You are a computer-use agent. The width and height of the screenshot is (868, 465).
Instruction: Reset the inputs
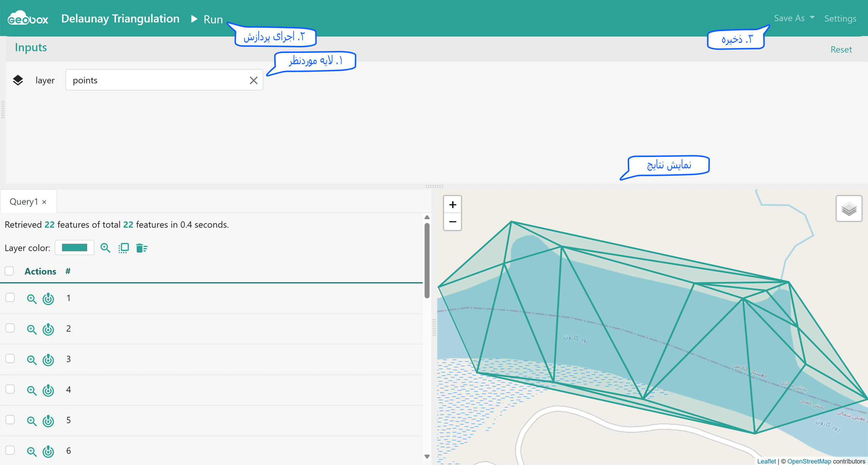tap(841, 50)
